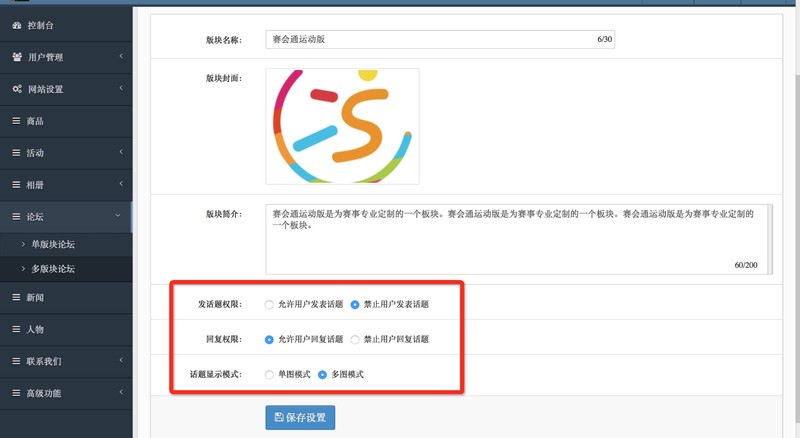
Task: Select 允许用户回复话题 radio option
Action: [x=269, y=339]
